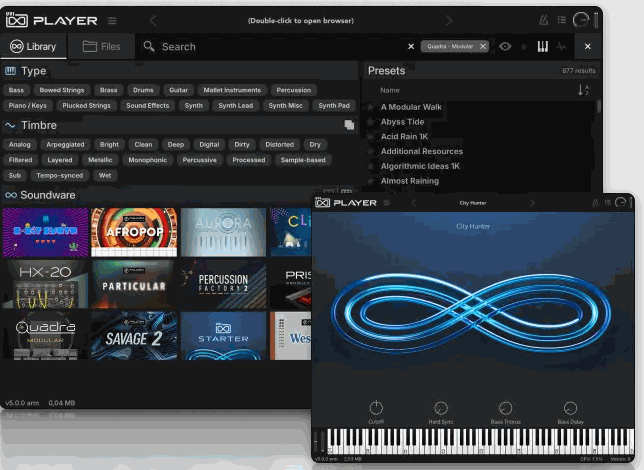The width and height of the screenshot is (644, 470).
Task: Open the Quadra Modular soundware thumbnail
Action: coord(46,336)
